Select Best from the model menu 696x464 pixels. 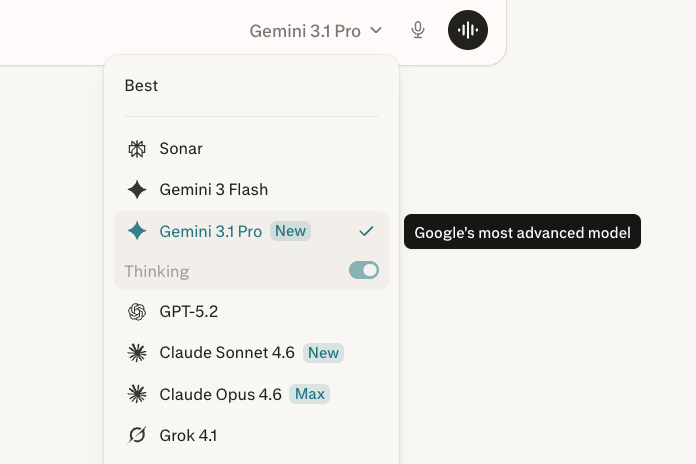coord(141,86)
